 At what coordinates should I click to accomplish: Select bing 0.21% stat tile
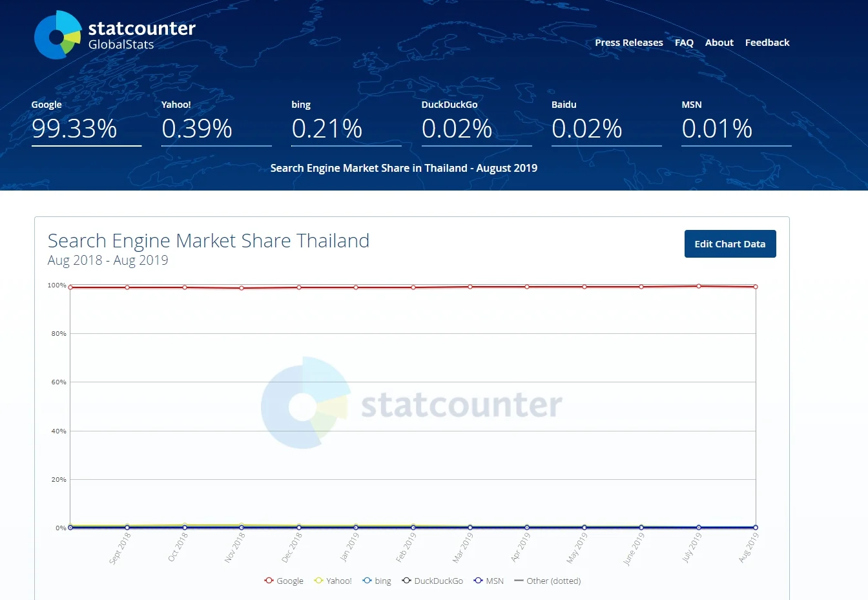[346, 122]
